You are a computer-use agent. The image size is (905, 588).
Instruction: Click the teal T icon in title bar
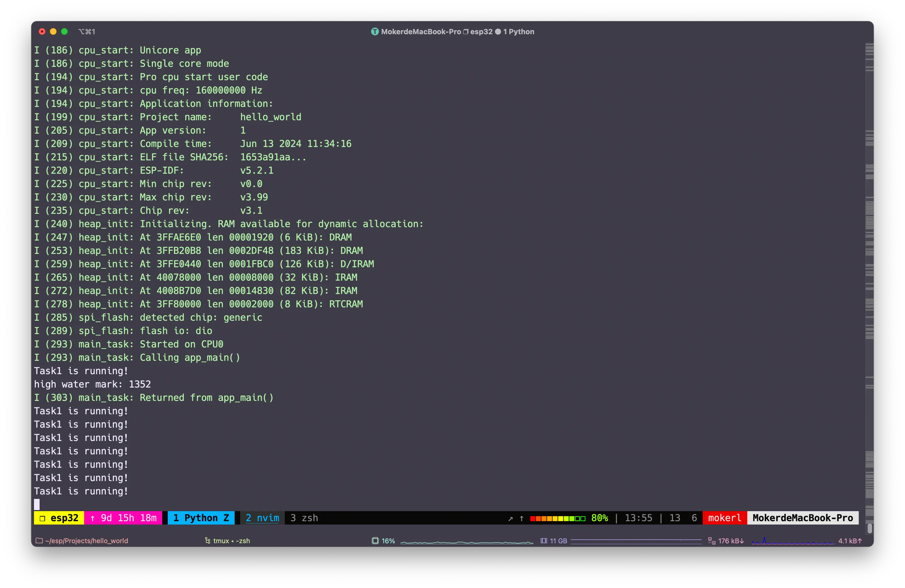click(374, 32)
